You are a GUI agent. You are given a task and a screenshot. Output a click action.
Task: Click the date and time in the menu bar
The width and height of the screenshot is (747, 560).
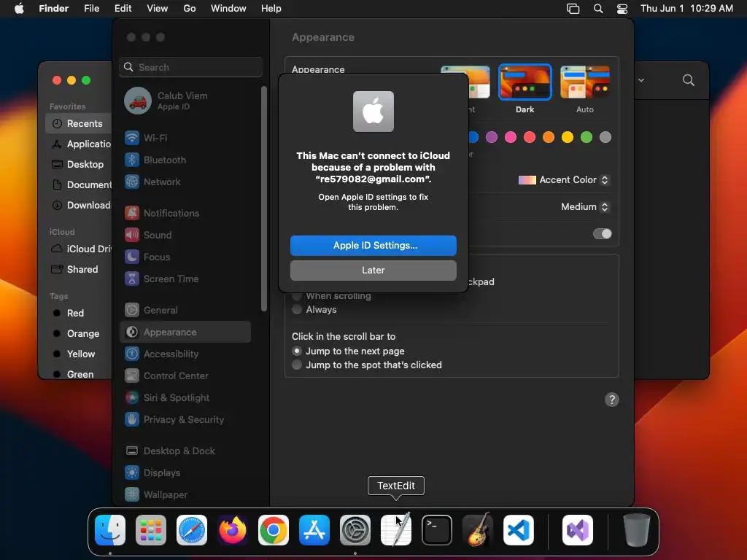(686, 9)
